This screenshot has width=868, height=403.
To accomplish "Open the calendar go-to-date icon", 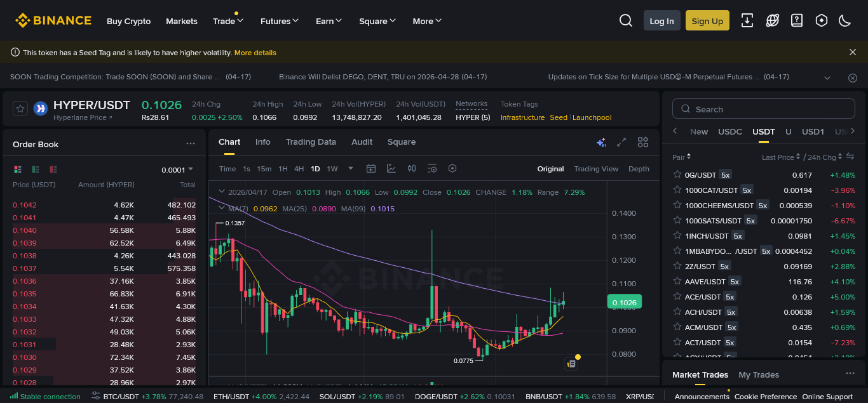I will pyautogui.click(x=372, y=168).
